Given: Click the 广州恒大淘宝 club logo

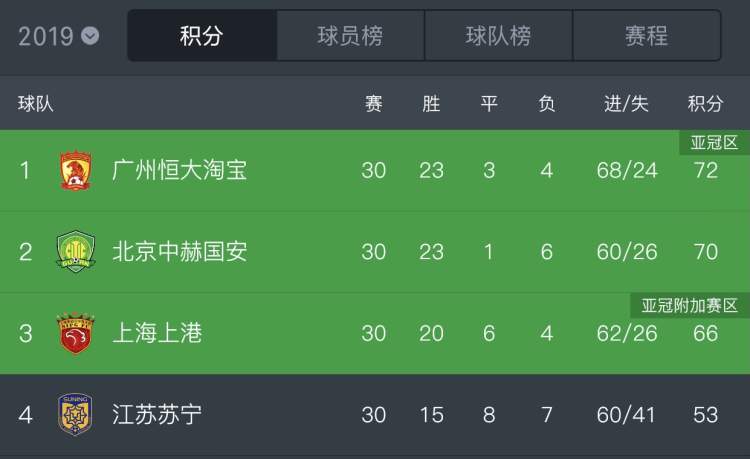Looking at the screenshot, I should pos(76,170).
